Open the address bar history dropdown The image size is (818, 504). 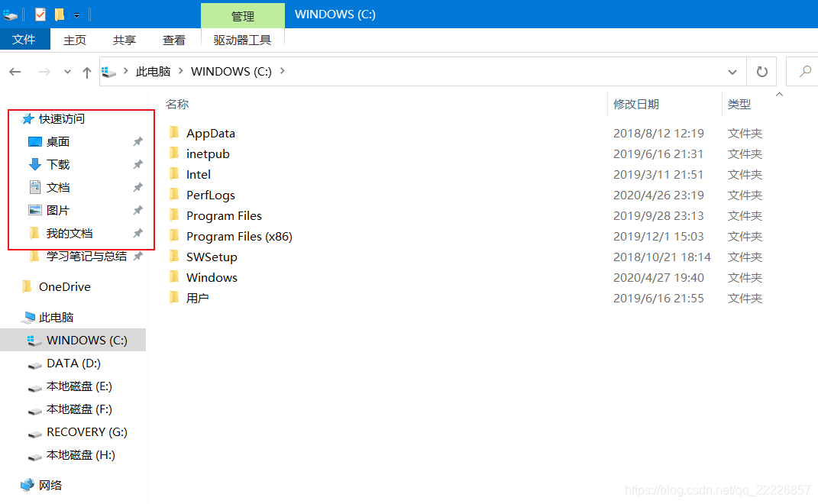732,72
